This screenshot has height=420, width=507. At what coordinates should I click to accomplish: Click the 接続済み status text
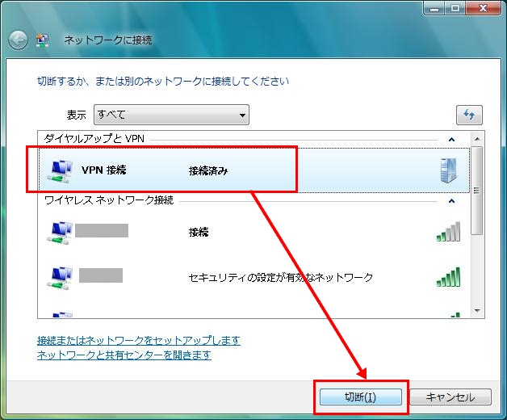pyautogui.click(x=208, y=170)
